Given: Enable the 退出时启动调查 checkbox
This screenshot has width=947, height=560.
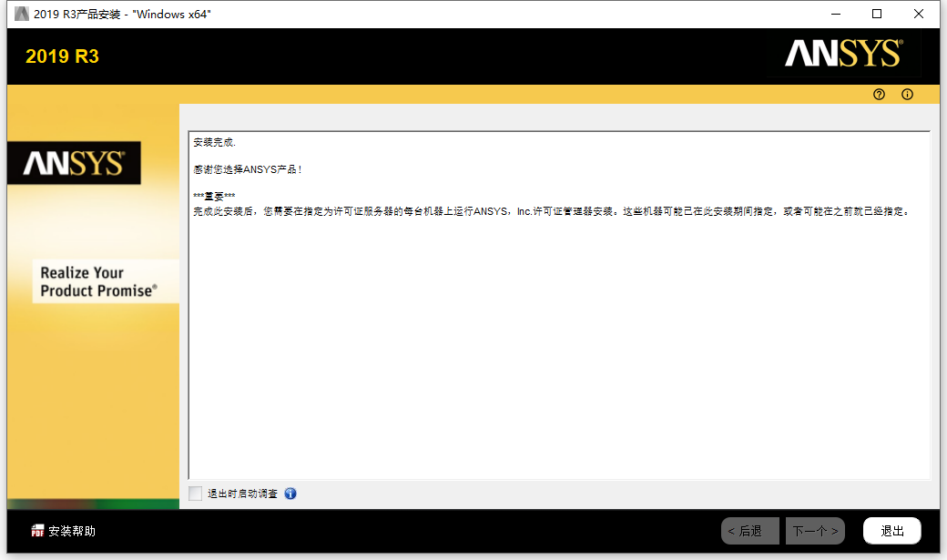Looking at the screenshot, I should [195, 494].
